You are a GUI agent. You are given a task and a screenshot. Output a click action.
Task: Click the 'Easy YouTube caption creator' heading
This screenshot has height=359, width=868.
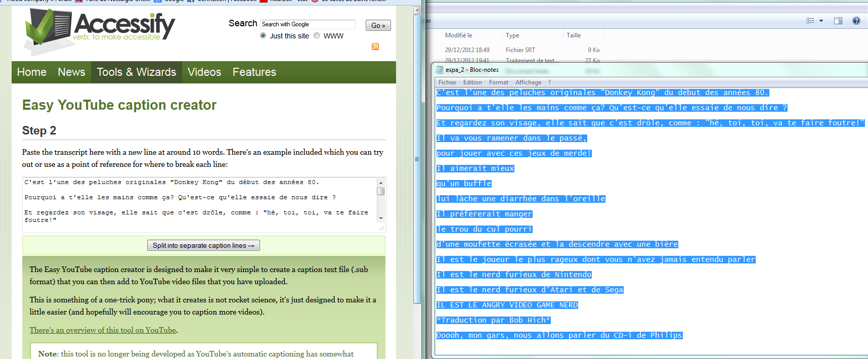tap(119, 105)
